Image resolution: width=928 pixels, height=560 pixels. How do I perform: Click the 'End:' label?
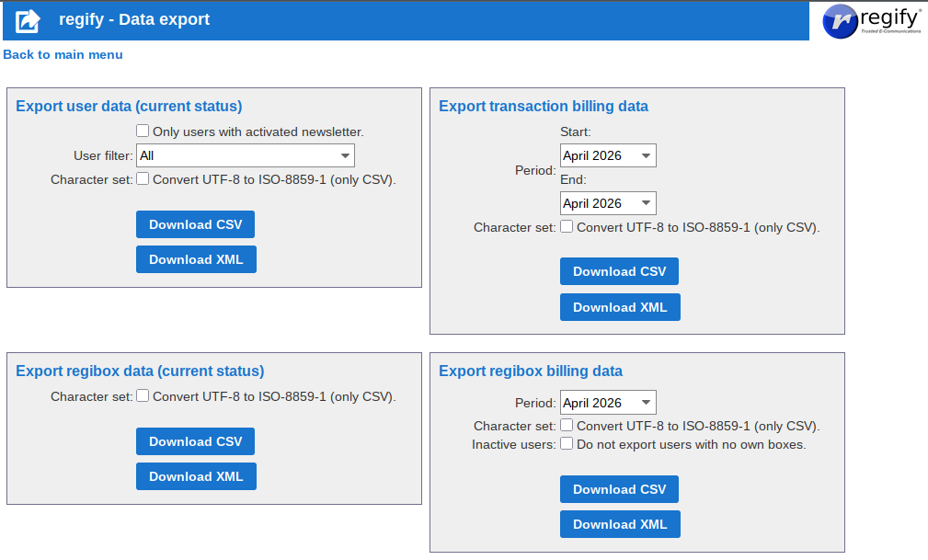[x=573, y=179]
